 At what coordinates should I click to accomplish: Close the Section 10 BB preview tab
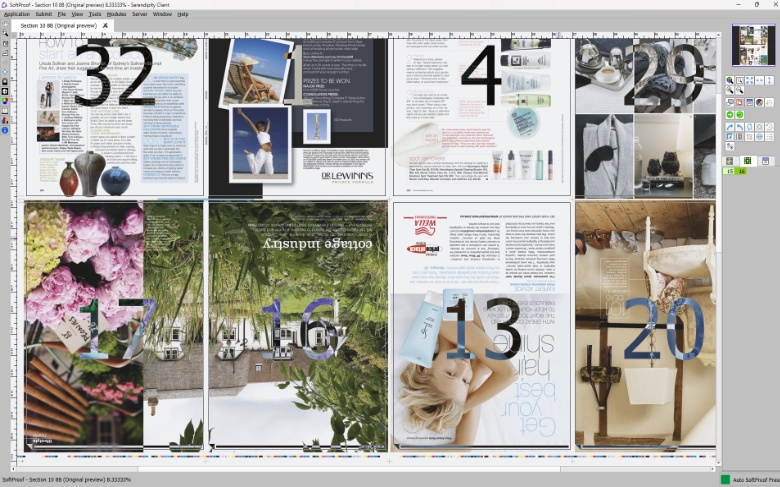[105, 25]
